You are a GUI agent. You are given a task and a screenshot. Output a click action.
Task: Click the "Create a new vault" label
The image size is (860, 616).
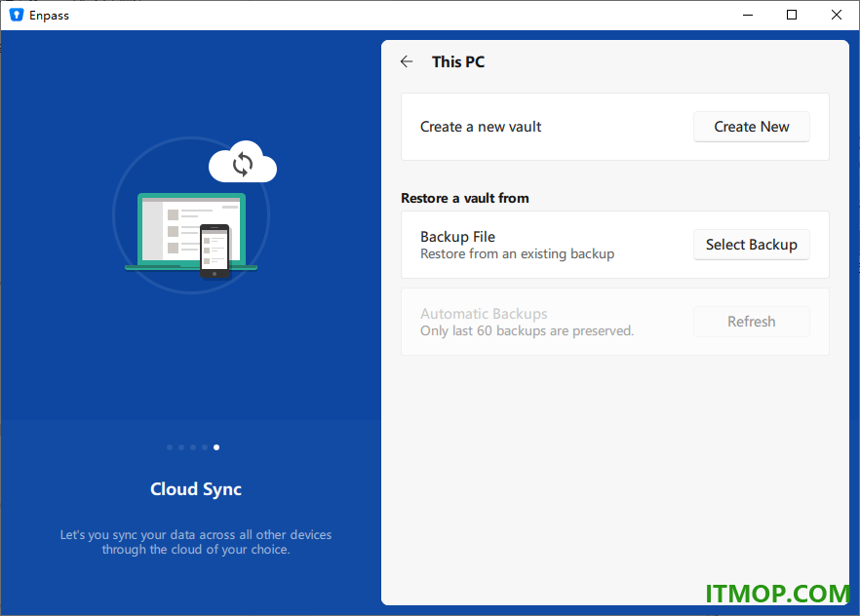(x=481, y=127)
